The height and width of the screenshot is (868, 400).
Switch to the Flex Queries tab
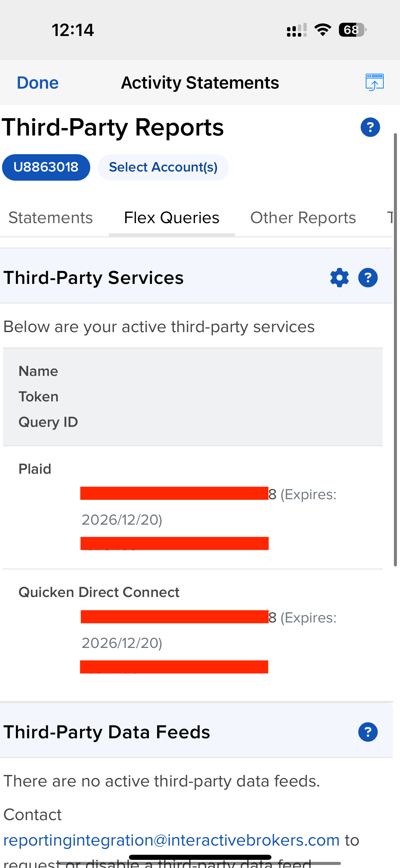click(x=172, y=218)
